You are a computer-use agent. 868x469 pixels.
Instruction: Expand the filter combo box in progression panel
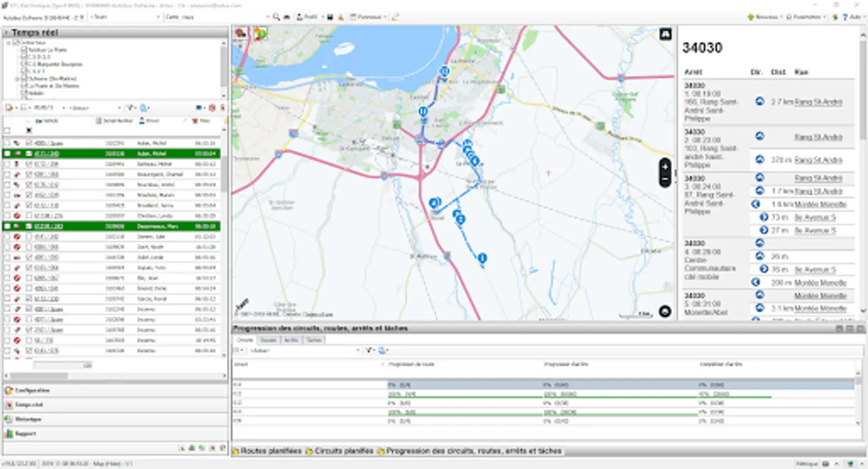pyautogui.click(x=358, y=350)
